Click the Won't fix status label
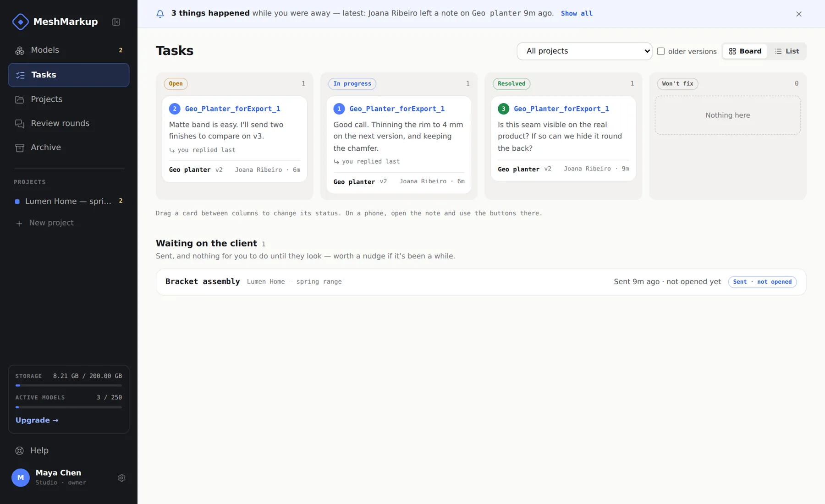The height and width of the screenshot is (504, 825). pyautogui.click(x=677, y=84)
